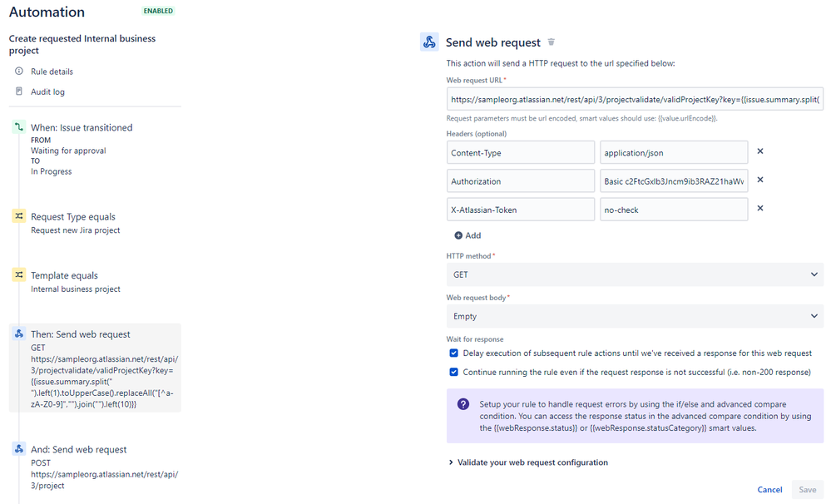The height and width of the screenshot is (504, 831).
Task: Click the Template equals condition icon
Action: 19,275
